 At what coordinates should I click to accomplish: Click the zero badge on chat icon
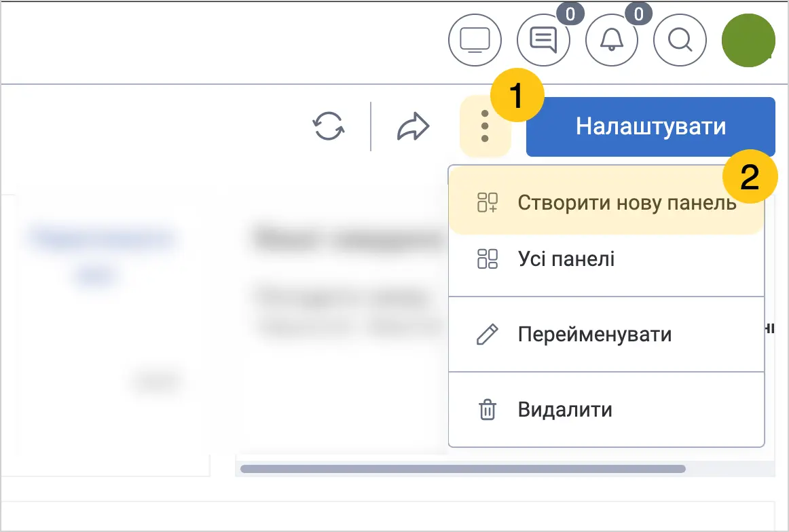tap(570, 14)
